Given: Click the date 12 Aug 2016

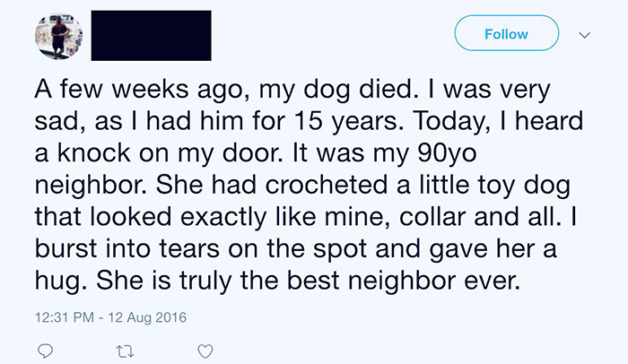Looking at the screenshot, I should [144, 316].
